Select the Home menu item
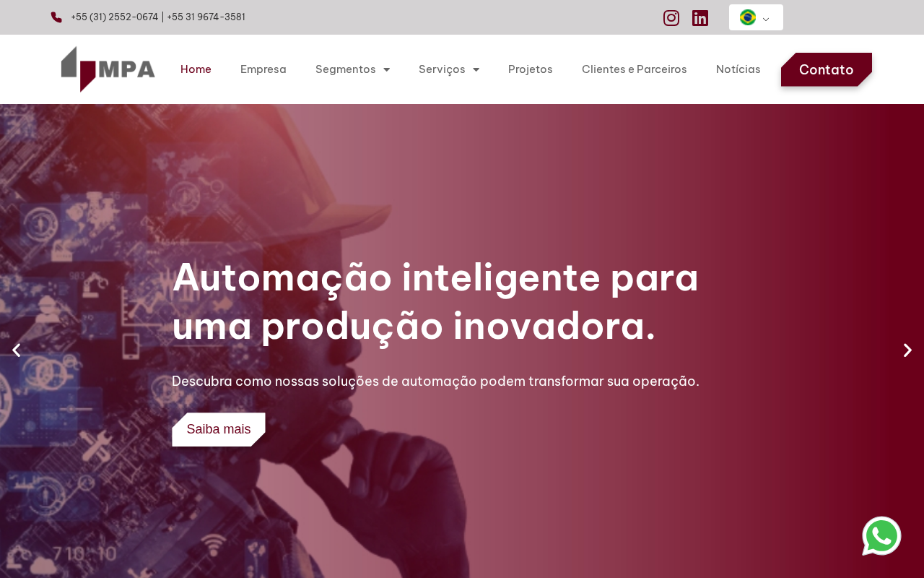 pyautogui.click(x=196, y=69)
